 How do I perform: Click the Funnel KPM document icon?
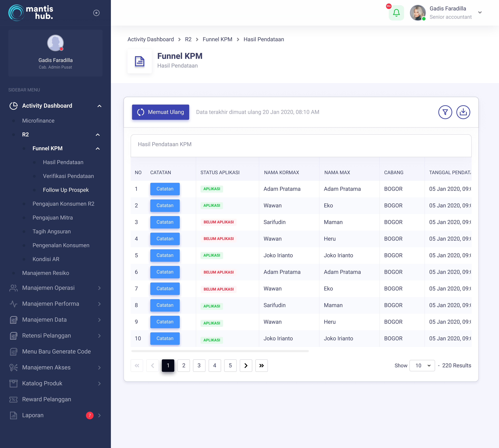[x=139, y=61]
